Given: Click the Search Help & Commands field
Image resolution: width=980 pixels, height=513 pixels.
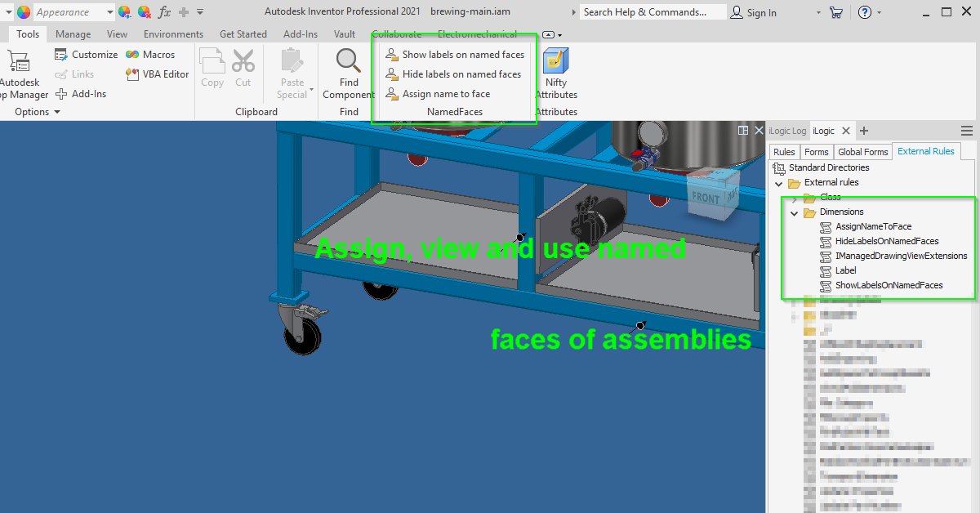Looking at the screenshot, I should click(x=653, y=12).
